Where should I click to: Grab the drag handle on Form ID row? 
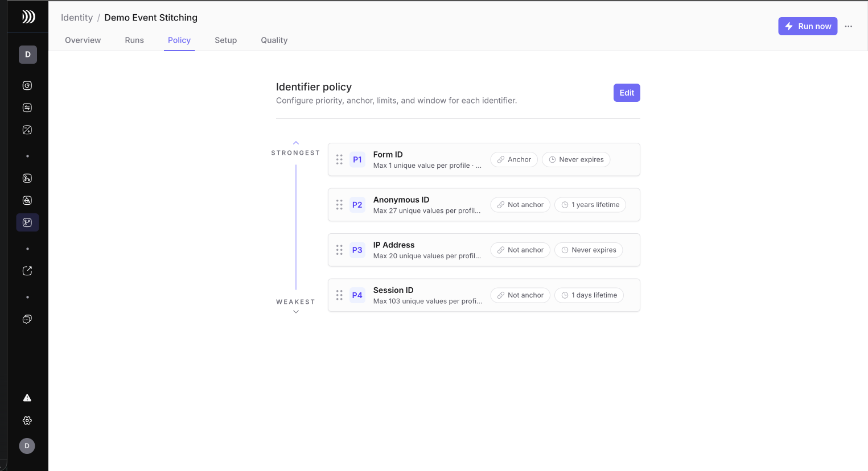pyautogui.click(x=339, y=159)
